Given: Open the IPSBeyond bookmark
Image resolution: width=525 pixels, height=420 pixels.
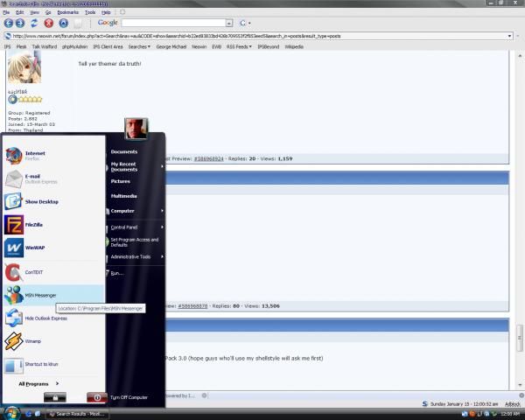Looking at the screenshot, I should [269, 46].
